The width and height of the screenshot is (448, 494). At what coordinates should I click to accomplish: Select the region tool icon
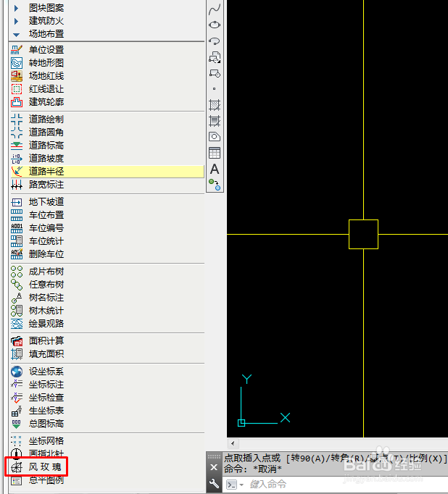coord(215,137)
